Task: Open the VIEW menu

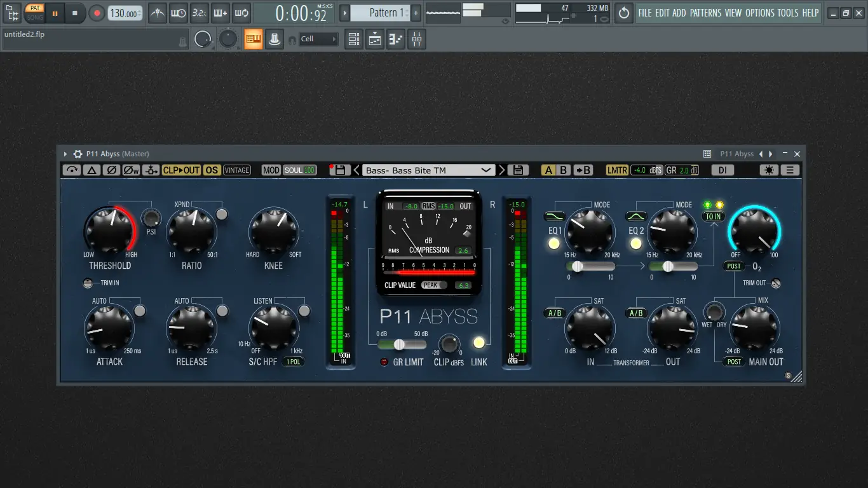Action: 733,13
